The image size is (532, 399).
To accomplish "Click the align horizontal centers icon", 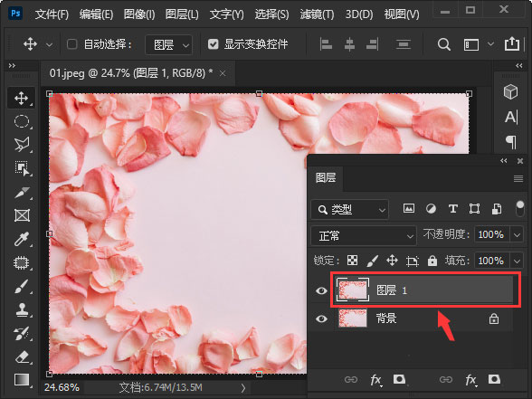I will click(x=349, y=44).
